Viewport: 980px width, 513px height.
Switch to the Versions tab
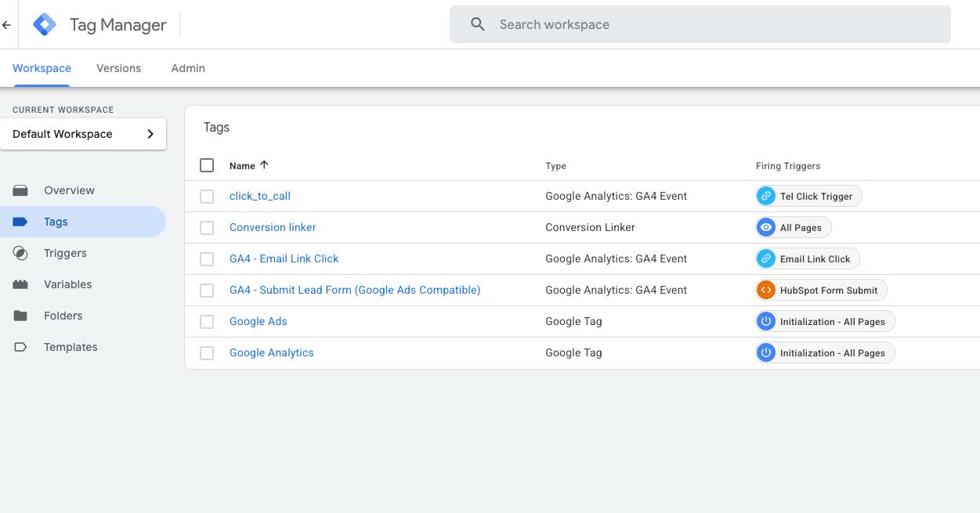tap(119, 68)
